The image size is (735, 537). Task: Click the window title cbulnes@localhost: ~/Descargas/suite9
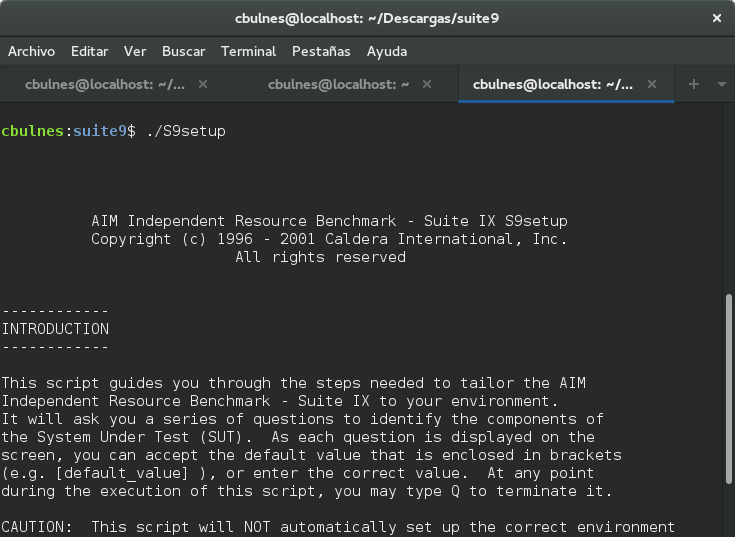tap(367, 18)
